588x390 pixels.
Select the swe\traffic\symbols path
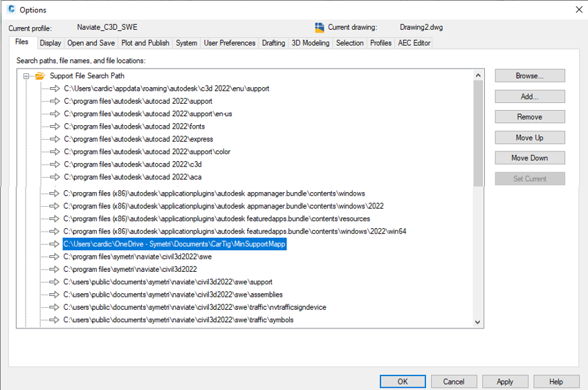[178, 320]
